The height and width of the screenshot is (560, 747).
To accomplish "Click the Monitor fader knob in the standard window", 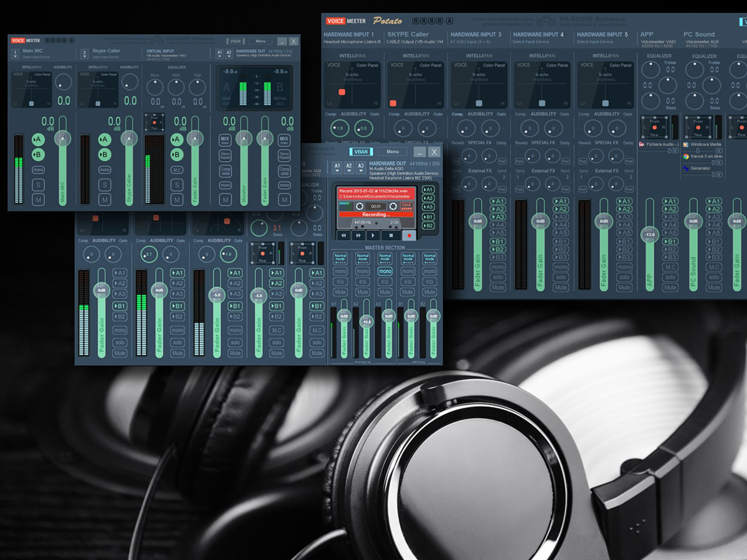I will click(x=244, y=139).
